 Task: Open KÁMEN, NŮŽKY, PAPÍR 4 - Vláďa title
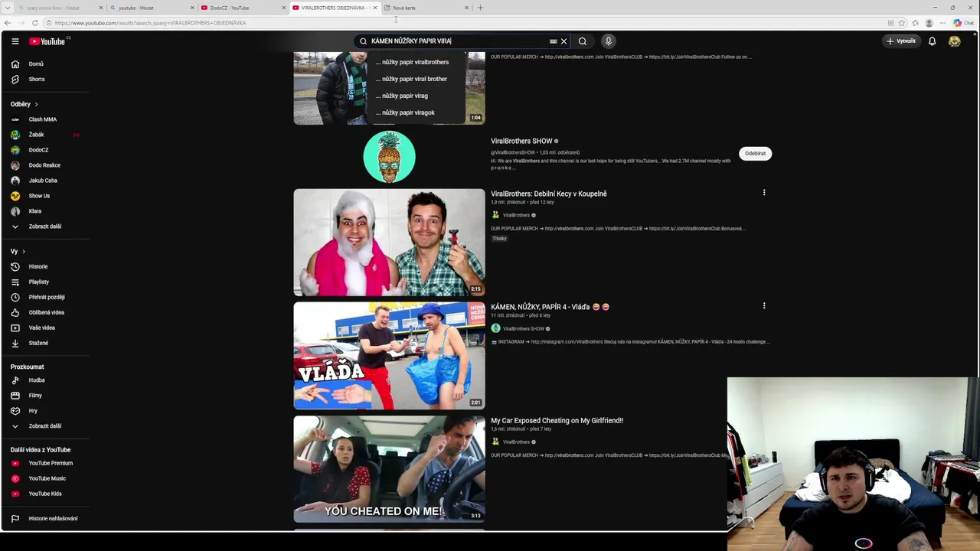coord(550,308)
